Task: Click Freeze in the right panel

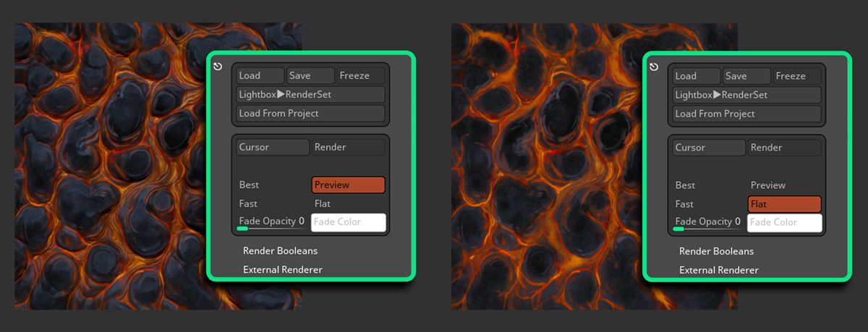Action: (797, 76)
